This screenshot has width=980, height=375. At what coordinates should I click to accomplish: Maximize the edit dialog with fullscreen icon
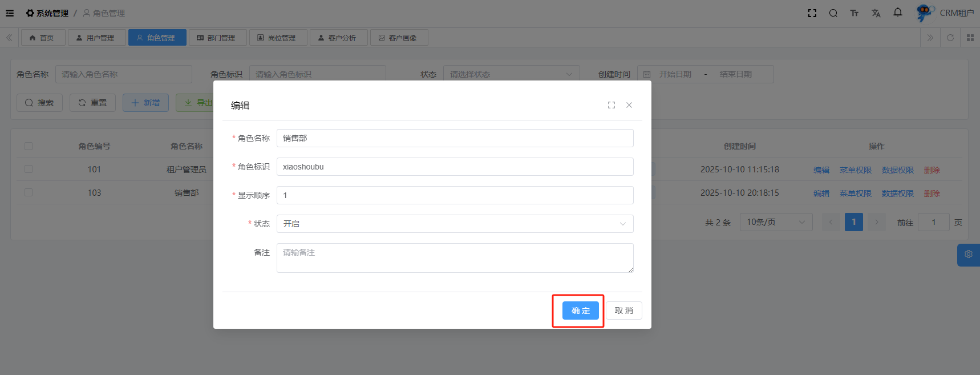(612, 105)
